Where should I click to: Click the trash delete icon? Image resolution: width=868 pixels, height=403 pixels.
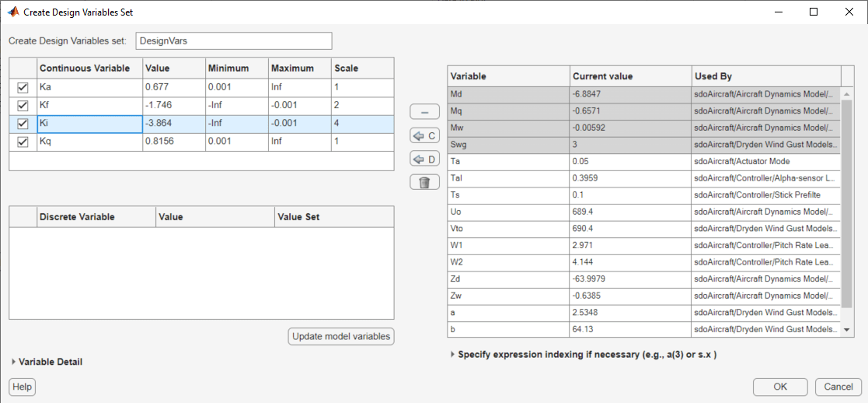point(424,183)
